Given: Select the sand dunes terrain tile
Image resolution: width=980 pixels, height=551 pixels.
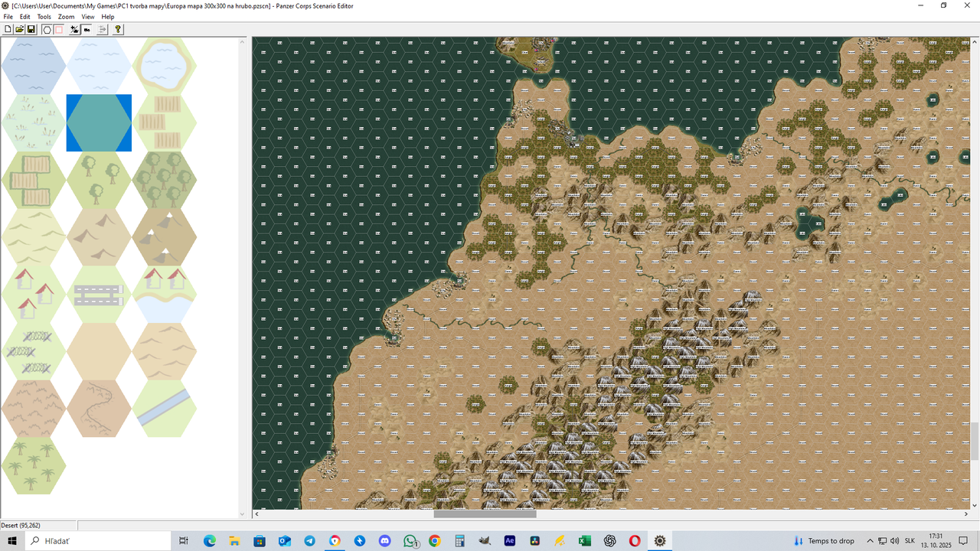Looking at the screenshot, I should [x=165, y=351].
